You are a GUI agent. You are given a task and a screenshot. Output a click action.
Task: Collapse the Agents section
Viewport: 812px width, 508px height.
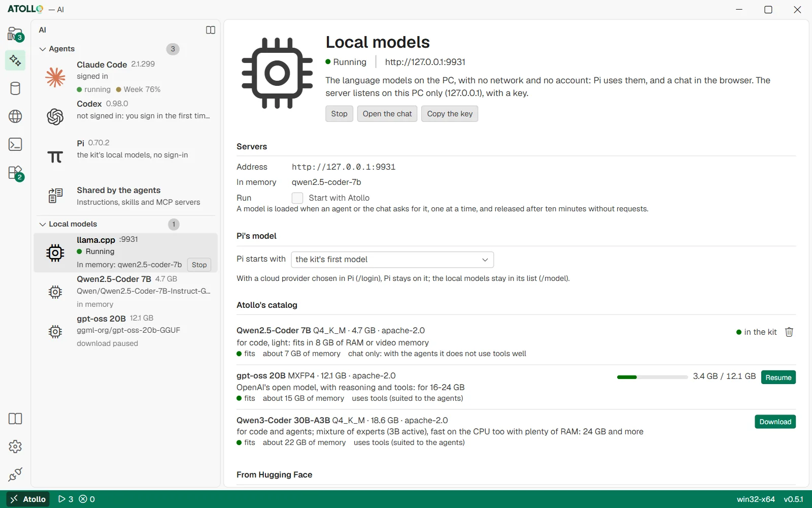(43, 49)
